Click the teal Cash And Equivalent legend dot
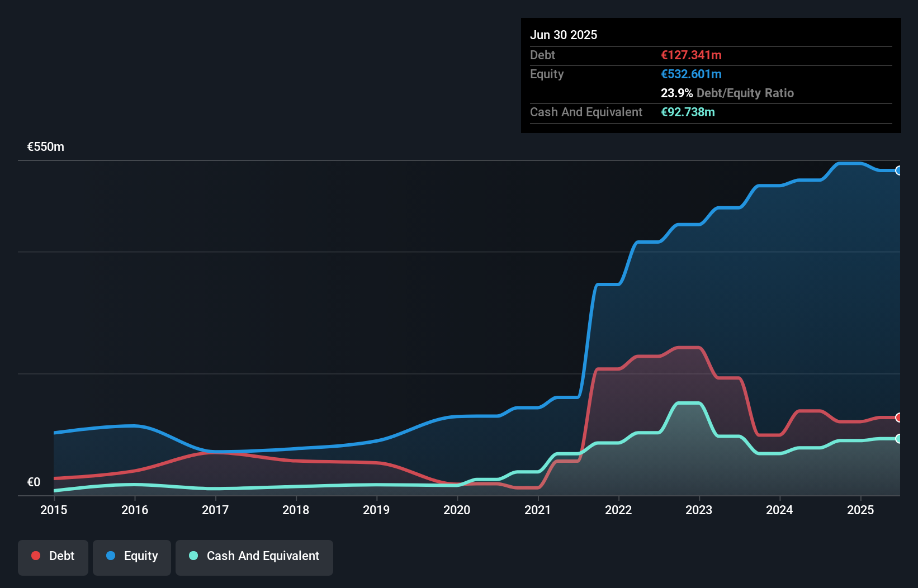 [193, 556]
